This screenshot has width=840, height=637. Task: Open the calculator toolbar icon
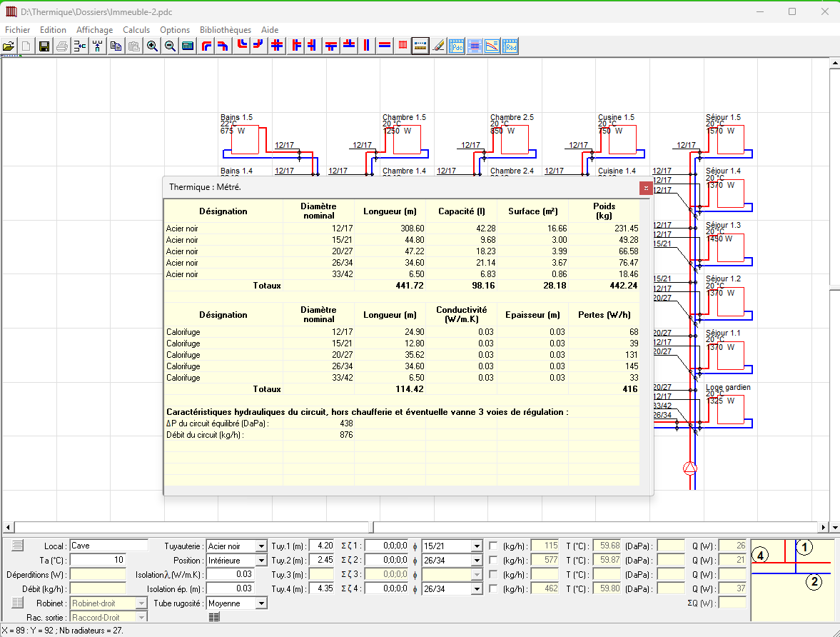click(188, 46)
